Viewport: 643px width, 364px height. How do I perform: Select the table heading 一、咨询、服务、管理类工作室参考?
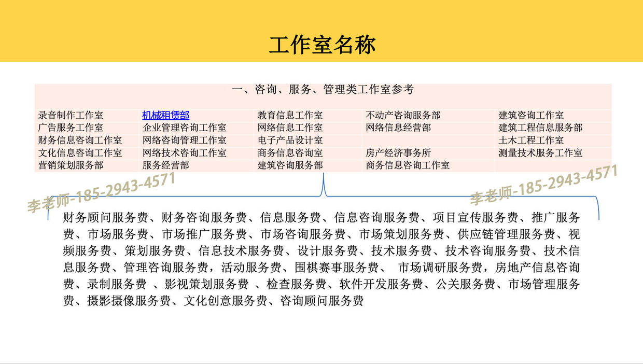click(323, 90)
